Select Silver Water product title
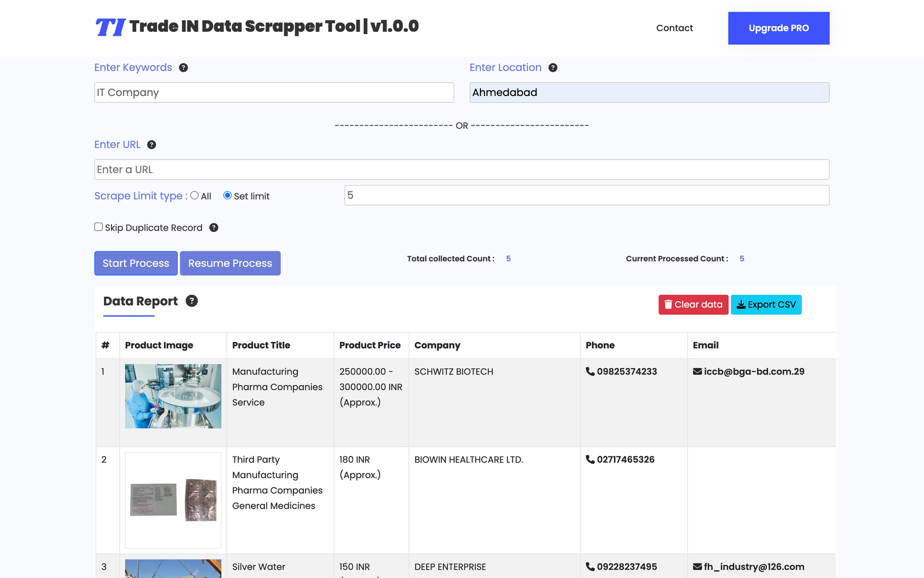The width and height of the screenshot is (924, 578). [259, 567]
